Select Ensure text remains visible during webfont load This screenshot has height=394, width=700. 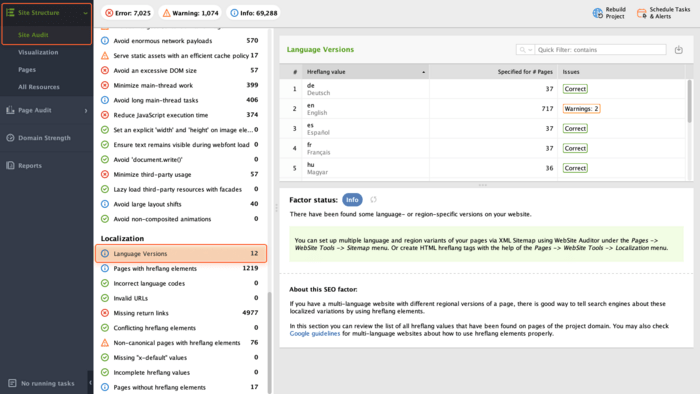[181, 145]
